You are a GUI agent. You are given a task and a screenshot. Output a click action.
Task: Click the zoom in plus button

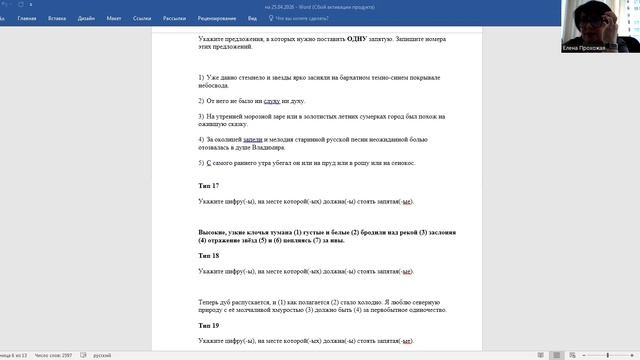(x=632, y=356)
